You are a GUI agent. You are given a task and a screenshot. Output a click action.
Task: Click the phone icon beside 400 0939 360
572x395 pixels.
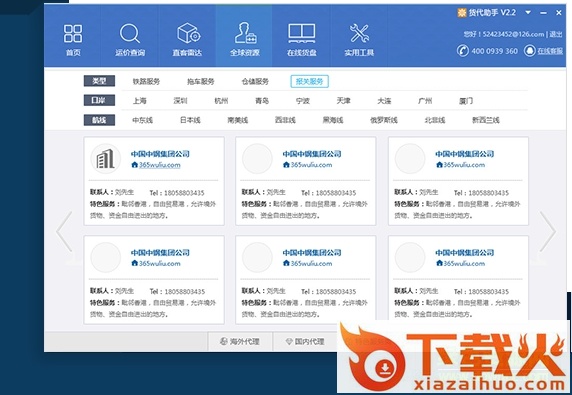coord(463,51)
